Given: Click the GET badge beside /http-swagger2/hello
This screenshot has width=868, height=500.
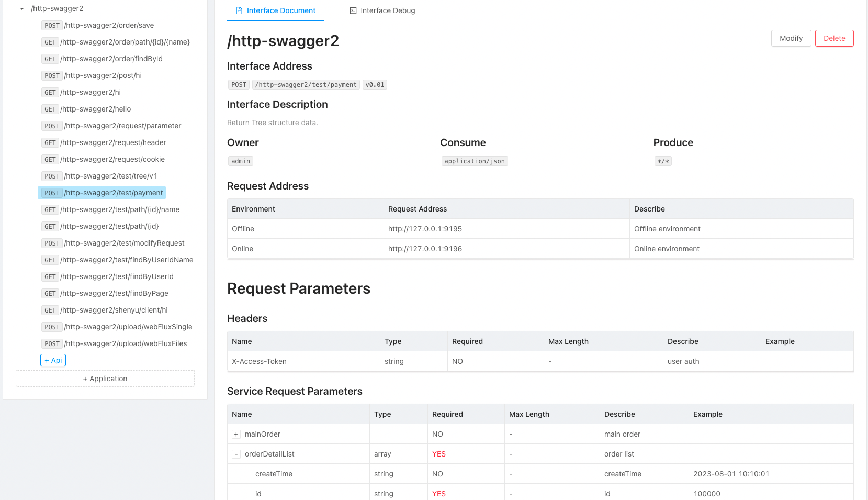Looking at the screenshot, I should pyautogui.click(x=50, y=109).
